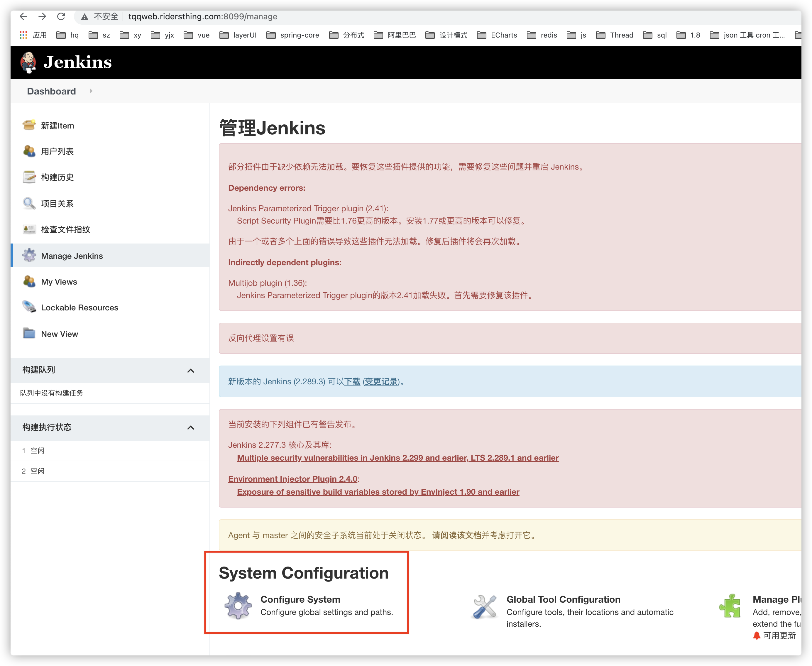Click the 可用更新 bell icon
Viewport: 812px width, 666px height.
(756, 636)
